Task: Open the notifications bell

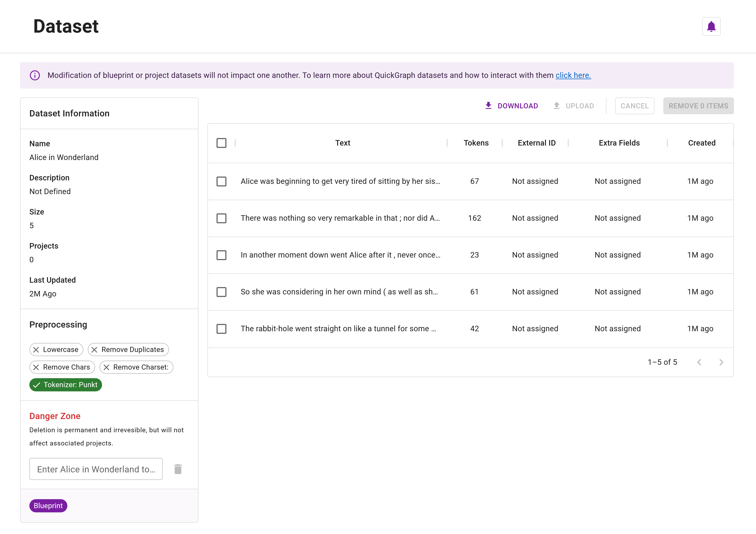Action: click(x=711, y=26)
